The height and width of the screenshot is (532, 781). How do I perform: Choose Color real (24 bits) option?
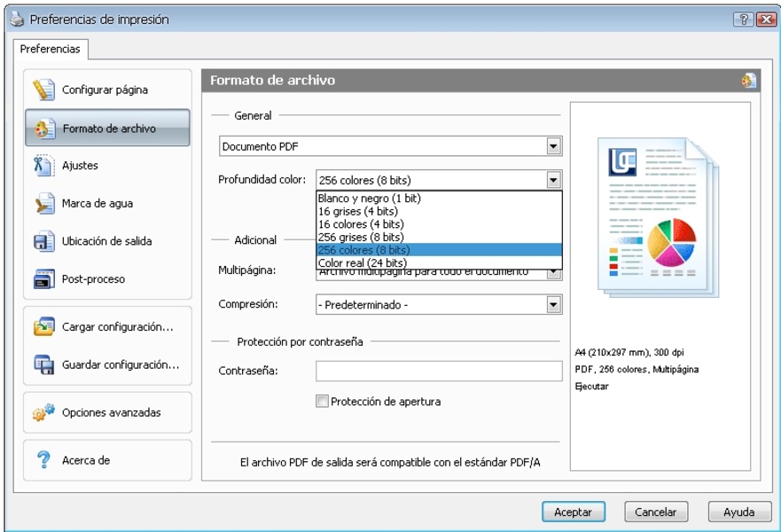click(362, 262)
